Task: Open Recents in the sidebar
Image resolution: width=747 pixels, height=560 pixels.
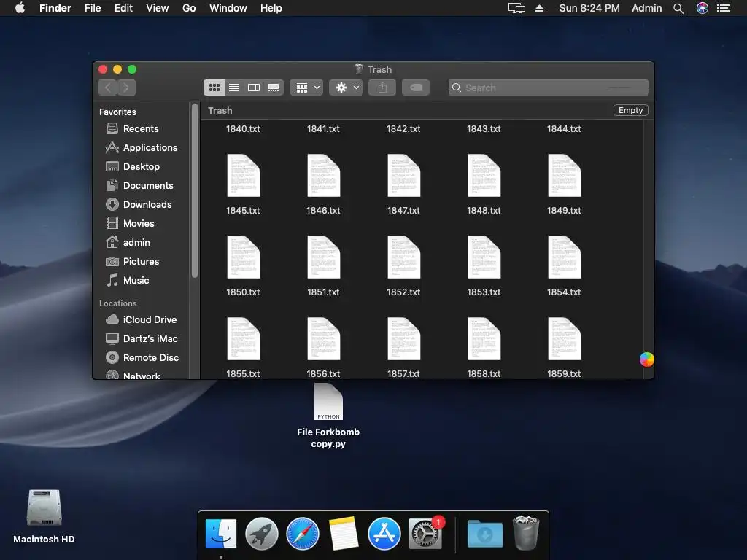Action: 141,128
